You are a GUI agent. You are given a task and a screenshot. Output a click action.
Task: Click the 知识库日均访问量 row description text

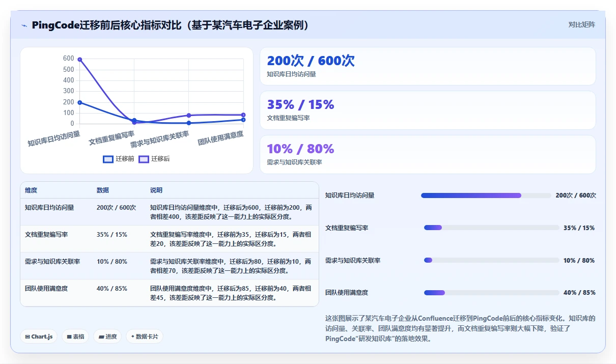coord(231,212)
